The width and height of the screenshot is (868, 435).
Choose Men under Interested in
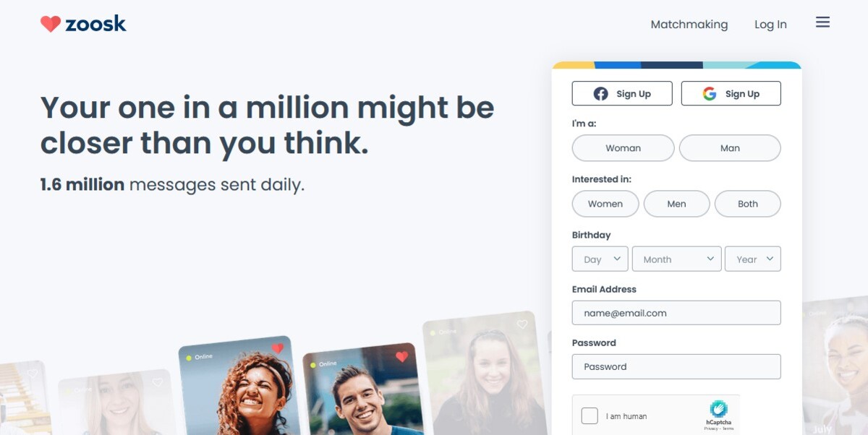click(676, 204)
